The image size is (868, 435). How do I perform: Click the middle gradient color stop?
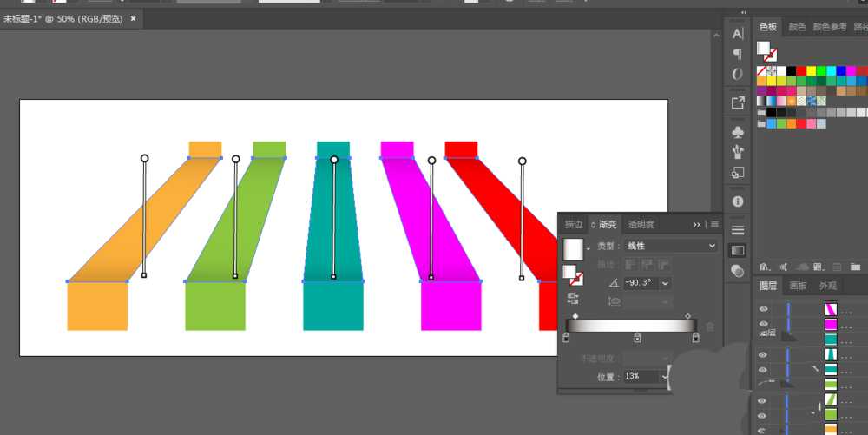pos(637,338)
